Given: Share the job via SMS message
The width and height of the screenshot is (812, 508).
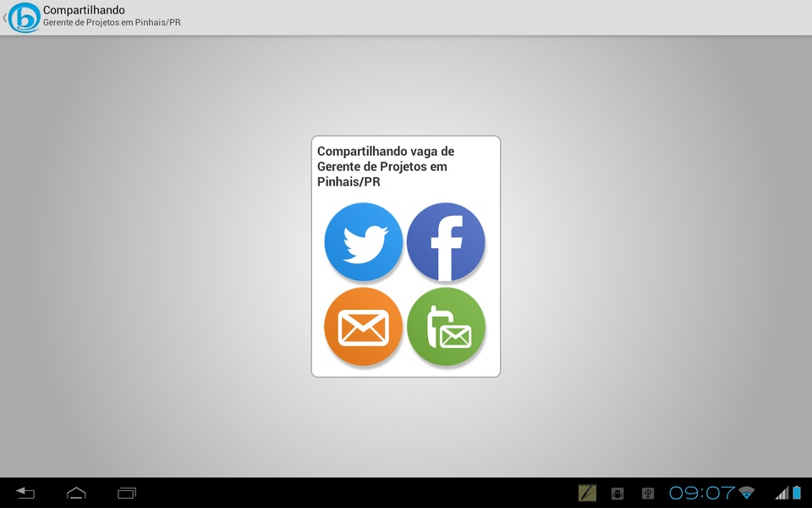Looking at the screenshot, I should click(x=446, y=327).
